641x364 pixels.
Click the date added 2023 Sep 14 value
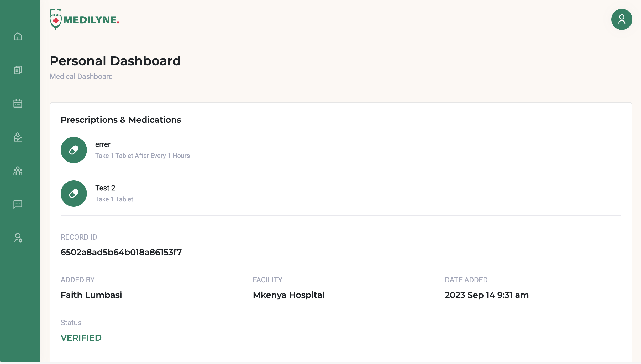pyautogui.click(x=487, y=295)
